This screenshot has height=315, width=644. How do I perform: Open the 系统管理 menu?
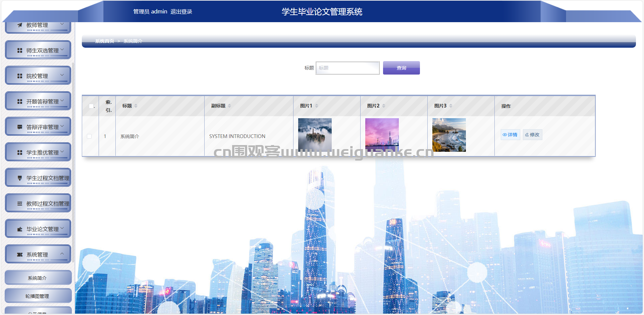point(38,254)
